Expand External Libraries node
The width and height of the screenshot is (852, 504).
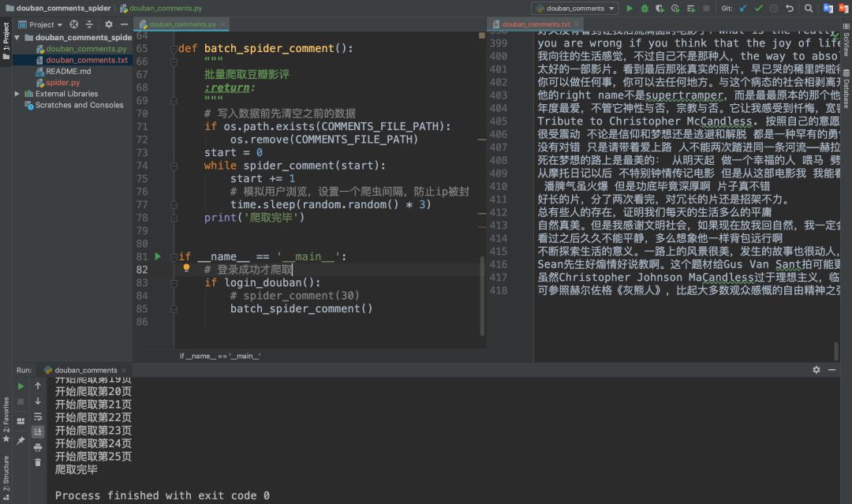pos(17,94)
